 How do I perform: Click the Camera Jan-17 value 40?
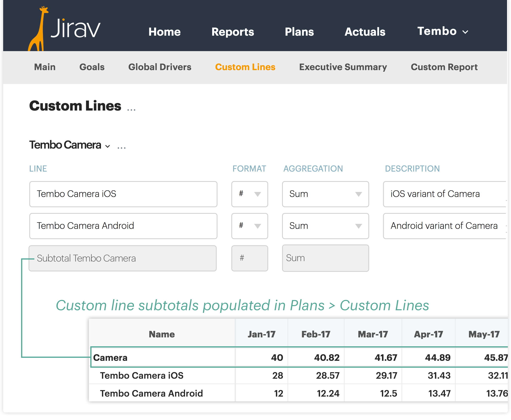click(x=277, y=358)
